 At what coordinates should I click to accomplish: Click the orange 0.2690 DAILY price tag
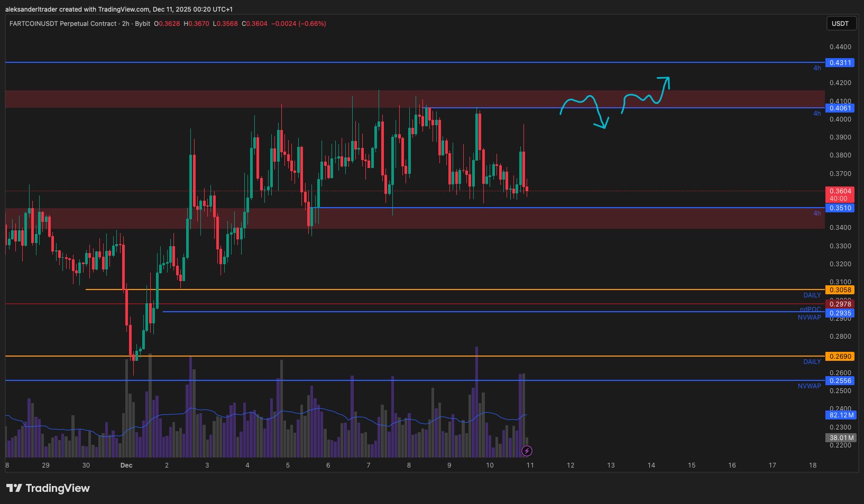pyautogui.click(x=840, y=357)
